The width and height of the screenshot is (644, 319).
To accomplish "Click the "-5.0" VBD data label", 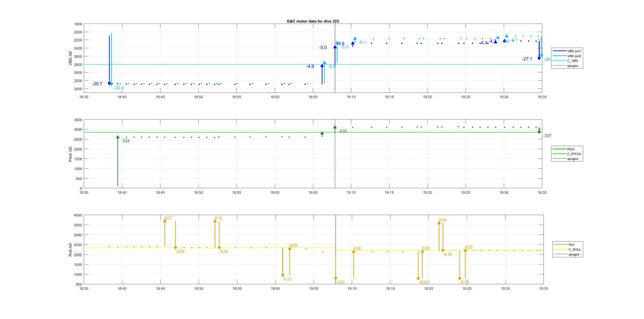I will 323,47.
